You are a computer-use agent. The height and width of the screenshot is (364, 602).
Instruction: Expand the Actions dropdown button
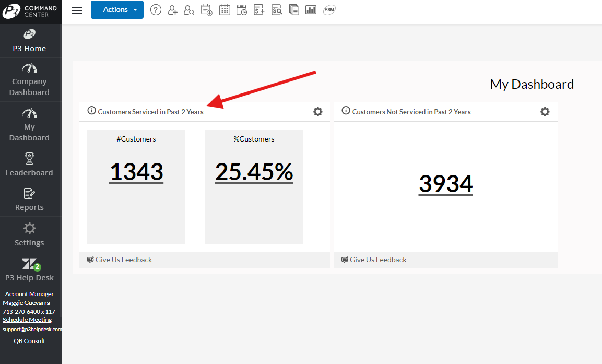(x=117, y=10)
